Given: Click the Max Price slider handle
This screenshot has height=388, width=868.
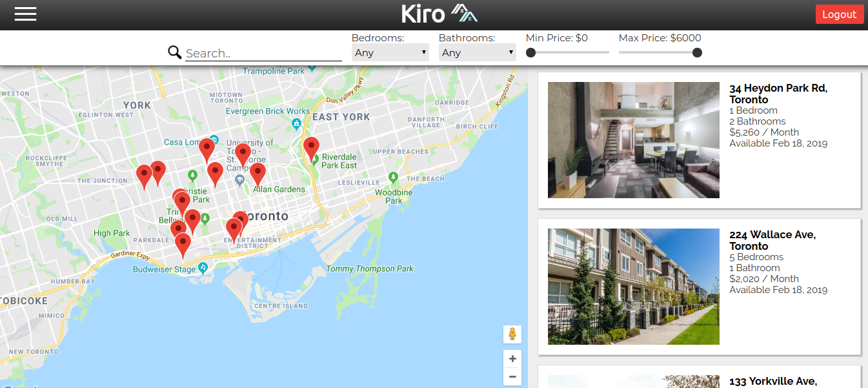Looking at the screenshot, I should [x=697, y=53].
